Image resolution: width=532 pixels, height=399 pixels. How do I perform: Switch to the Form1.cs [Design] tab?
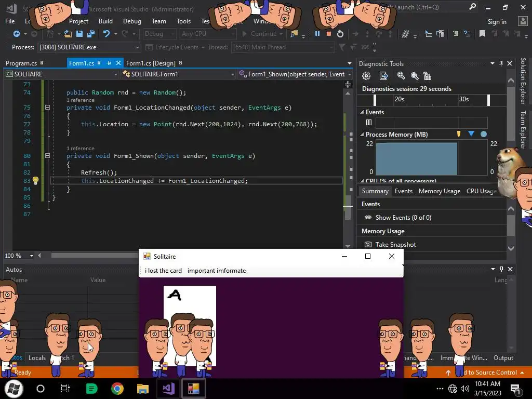click(151, 63)
